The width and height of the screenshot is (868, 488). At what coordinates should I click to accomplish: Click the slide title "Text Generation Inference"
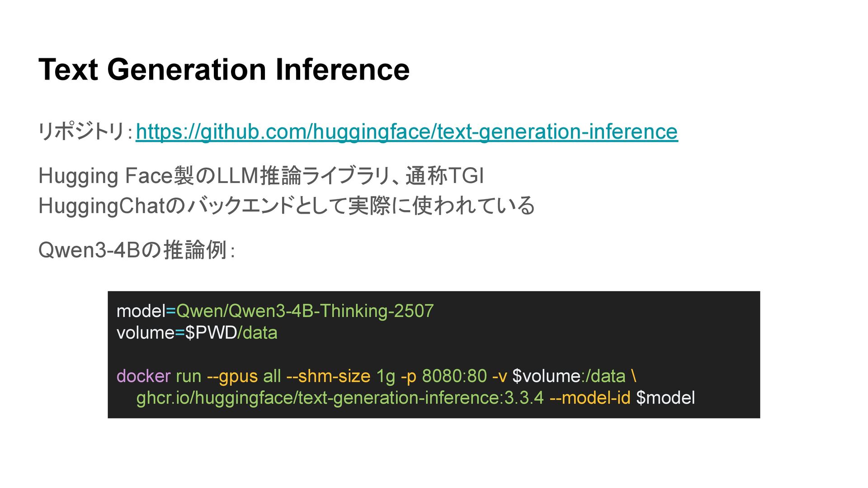click(224, 70)
